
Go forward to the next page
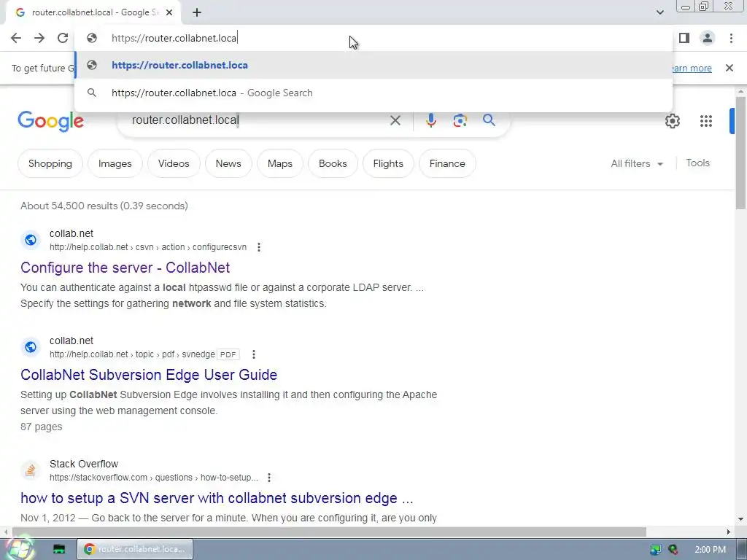(x=39, y=38)
